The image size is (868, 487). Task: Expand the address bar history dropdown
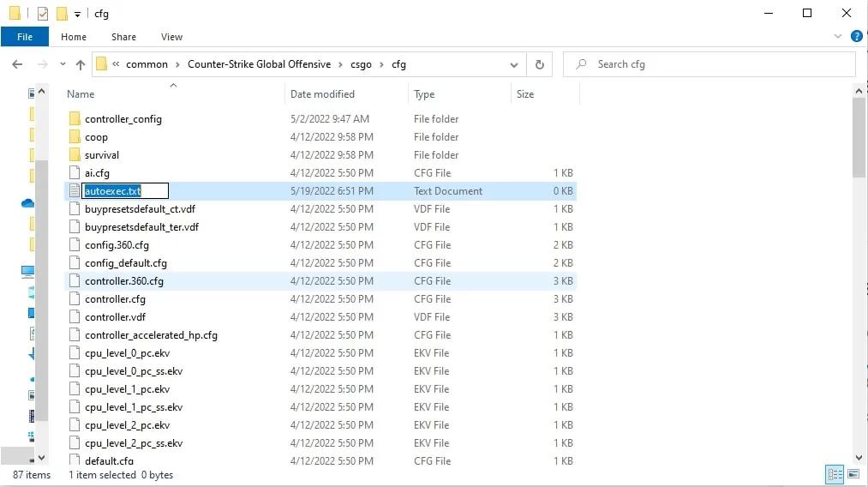(514, 65)
